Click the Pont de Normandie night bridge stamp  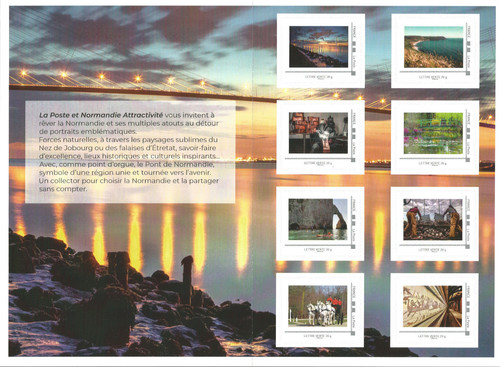click(x=321, y=51)
